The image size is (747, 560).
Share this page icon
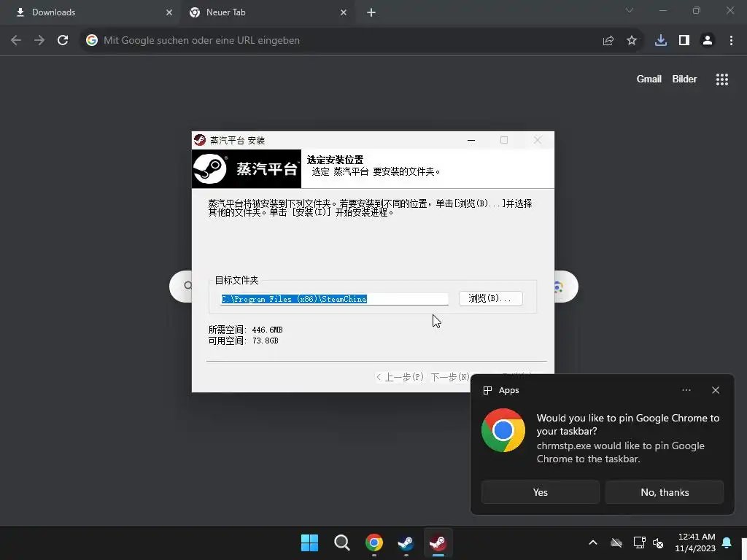(608, 41)
